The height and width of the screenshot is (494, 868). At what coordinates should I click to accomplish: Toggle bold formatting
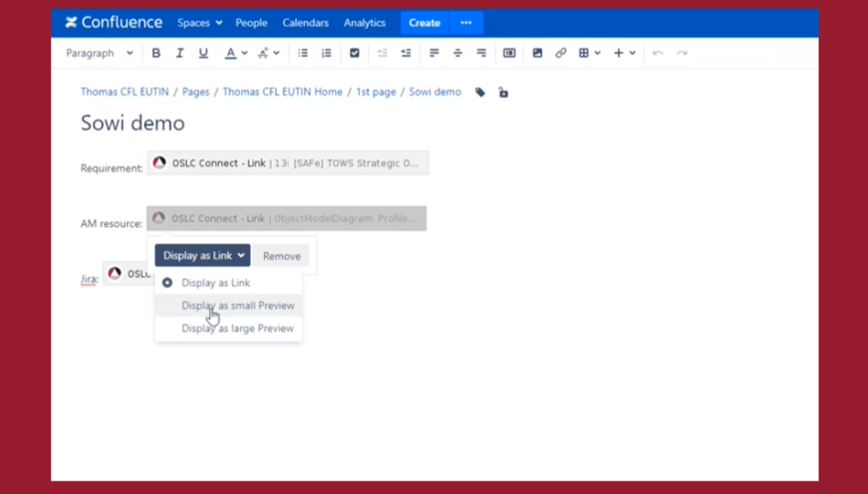click(x=156, y=53)
